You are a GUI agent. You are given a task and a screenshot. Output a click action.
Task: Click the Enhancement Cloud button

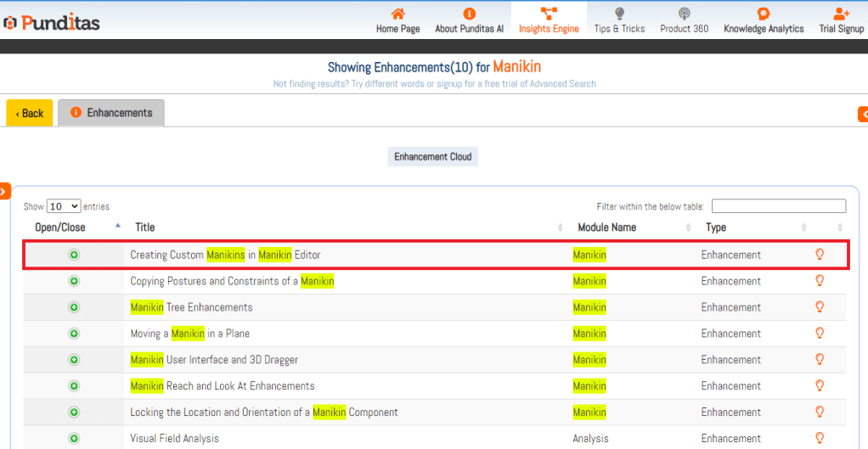tap(433, 157)
